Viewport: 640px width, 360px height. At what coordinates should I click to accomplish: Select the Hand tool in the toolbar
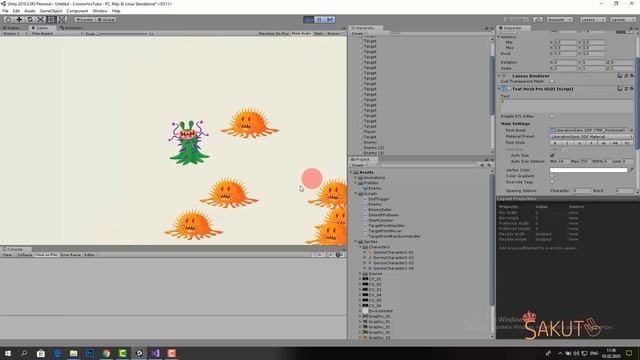point(8,20)
